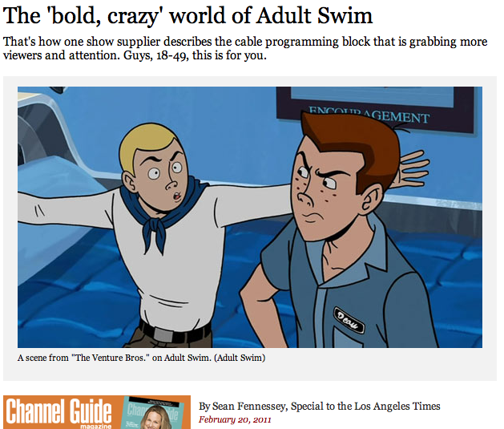Click the 'bold, crazy' world headline
This screenshot has height=429, width=504.
[x=187, y=16]
